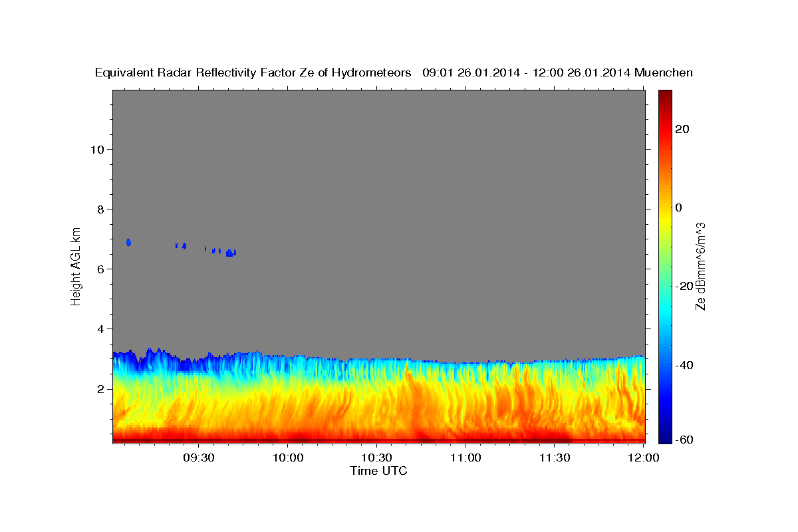798x532 pixels.
Task: Click the 12:00 time tick label
Action: point(643,458)
